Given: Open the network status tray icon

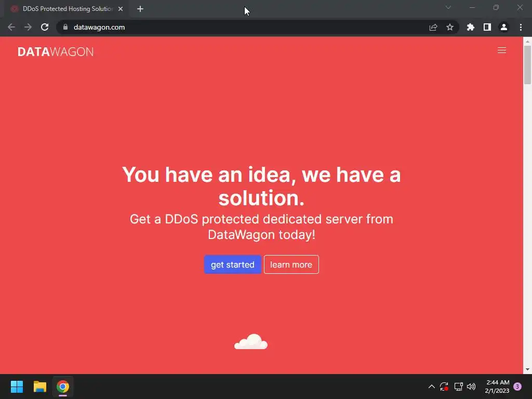Looking at the screenshot, I should [458, 387].
